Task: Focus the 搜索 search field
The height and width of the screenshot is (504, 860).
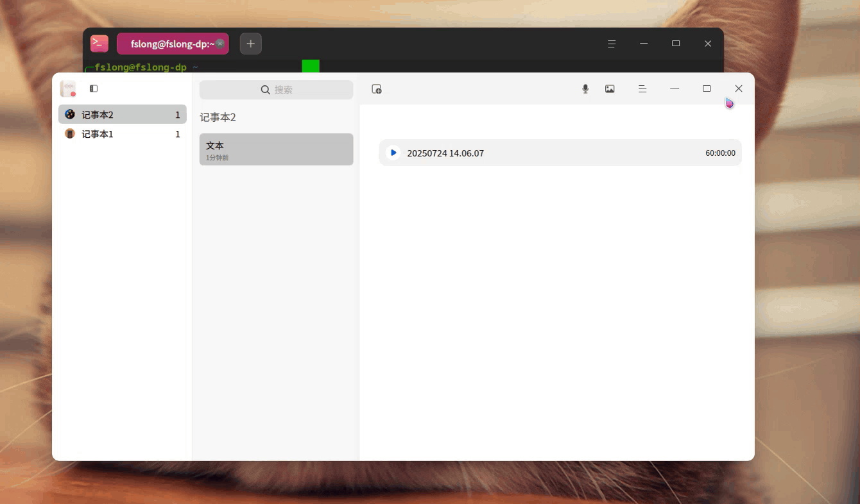Action: (277, 90)
